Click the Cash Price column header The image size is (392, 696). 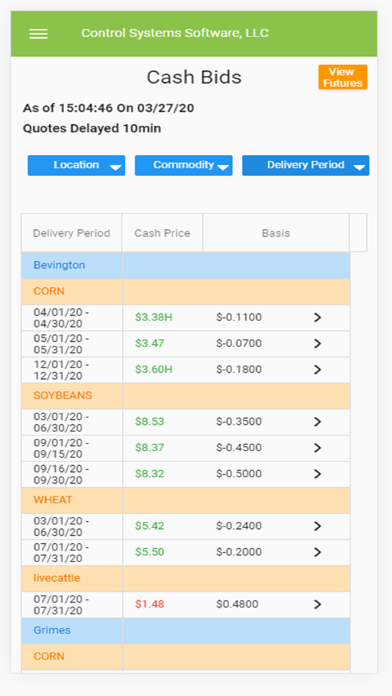[162, 233]
